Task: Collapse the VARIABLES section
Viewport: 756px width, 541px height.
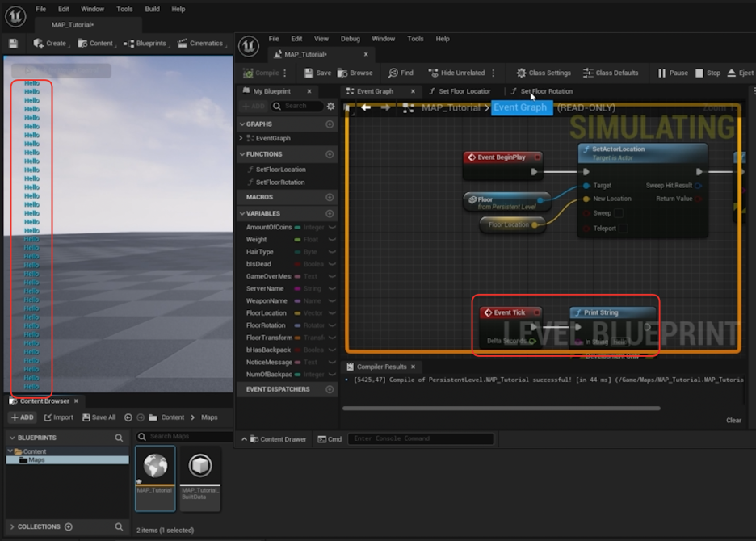Action: coord(242,213)
